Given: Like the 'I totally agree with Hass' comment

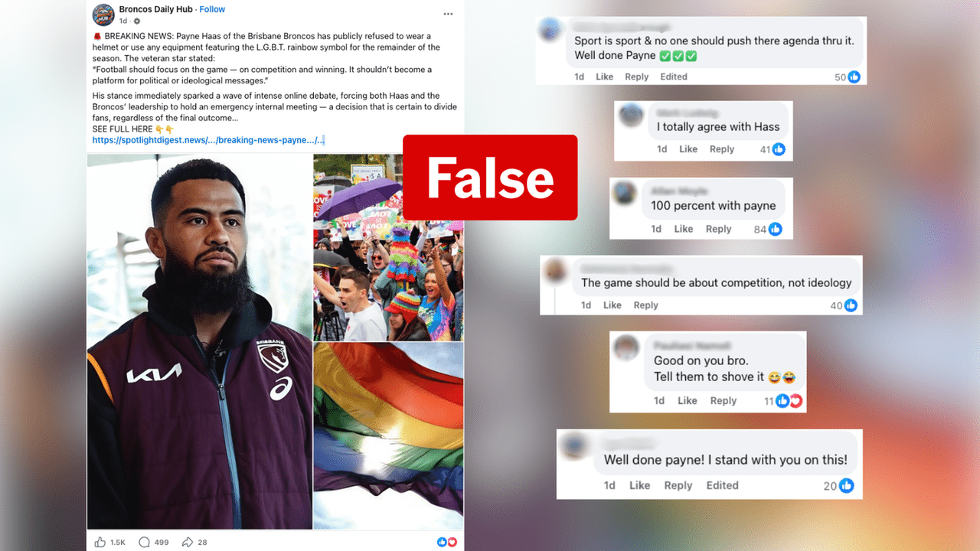Looking at the screenshot, I should 688,149.
